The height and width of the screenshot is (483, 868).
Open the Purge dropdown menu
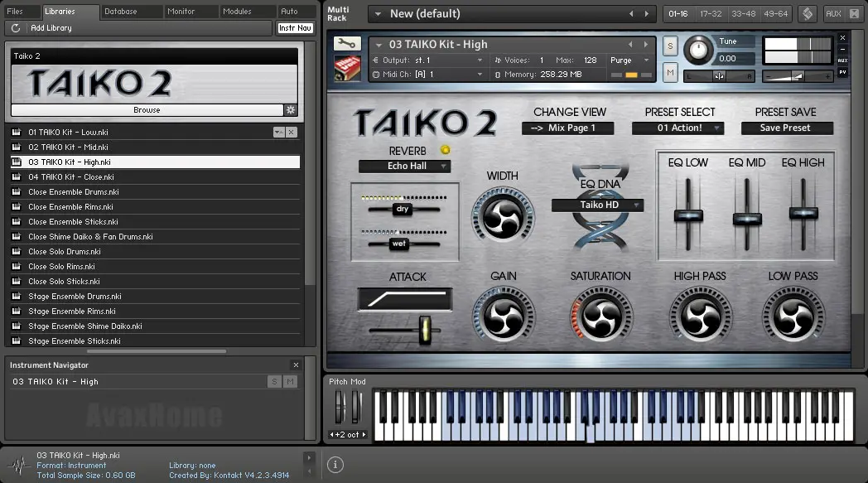tap(646, 60)
